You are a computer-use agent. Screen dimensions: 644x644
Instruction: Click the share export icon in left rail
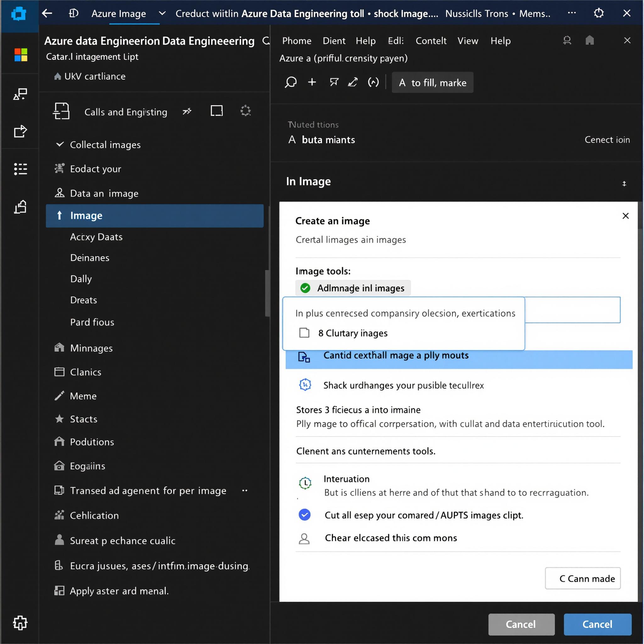click(x=20, y=131)
